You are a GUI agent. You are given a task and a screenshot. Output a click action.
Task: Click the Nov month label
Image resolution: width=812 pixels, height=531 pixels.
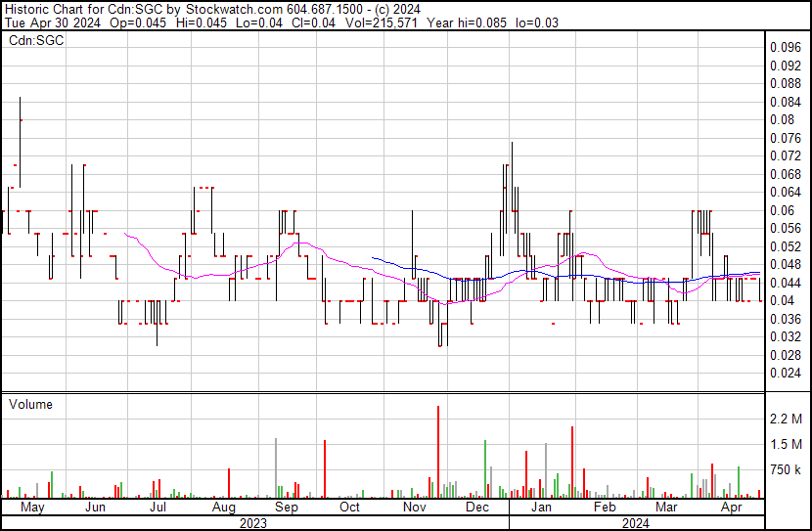(414, 508)
